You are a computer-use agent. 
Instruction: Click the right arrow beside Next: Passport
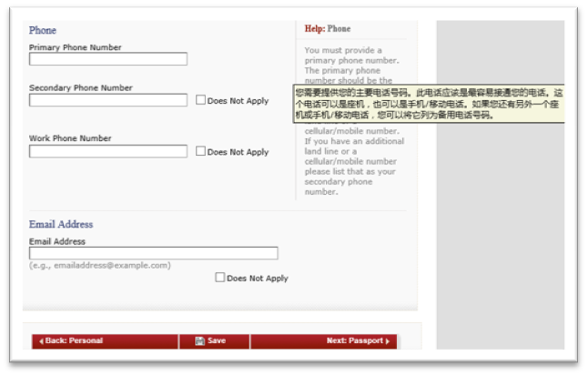click(x=387, y=341)
